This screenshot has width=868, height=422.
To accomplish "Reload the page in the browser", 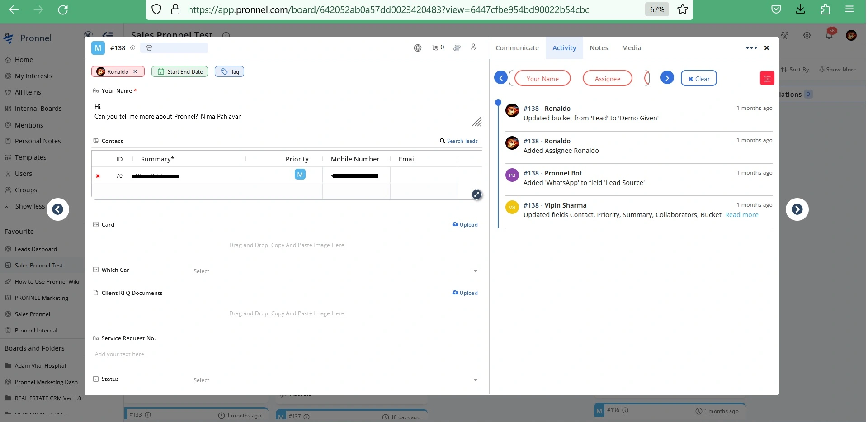I will point(63,9).
